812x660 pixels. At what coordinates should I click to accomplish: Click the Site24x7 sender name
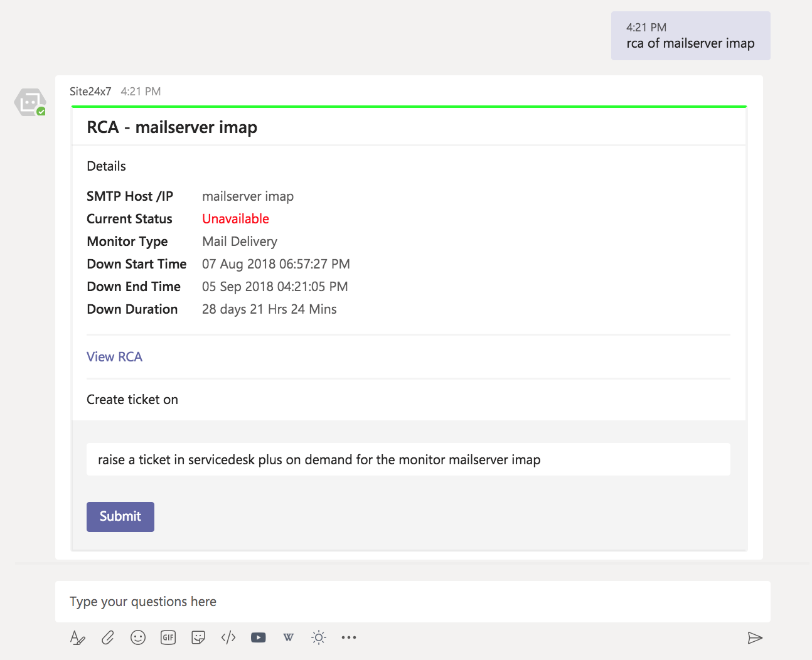[x=90, y=92]
